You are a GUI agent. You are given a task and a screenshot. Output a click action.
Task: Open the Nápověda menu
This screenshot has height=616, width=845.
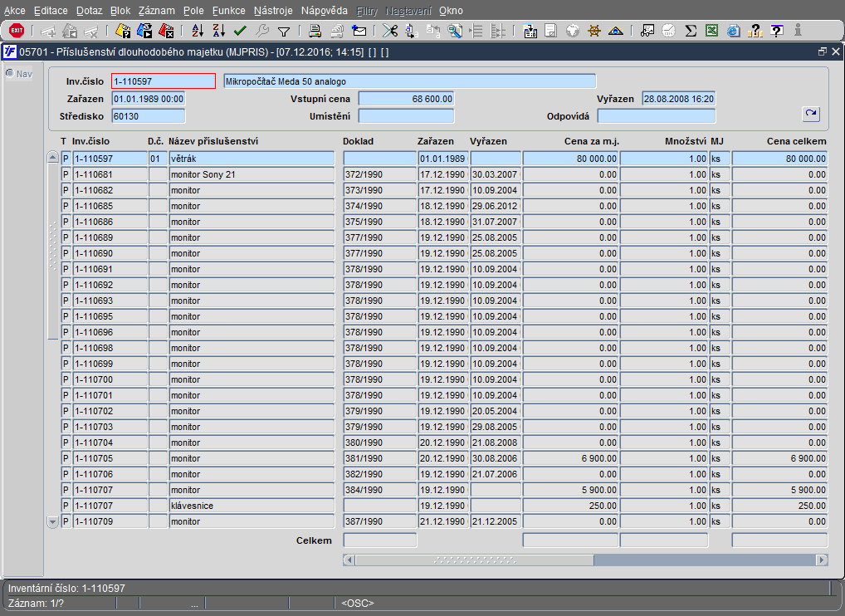tap(325, 10)
